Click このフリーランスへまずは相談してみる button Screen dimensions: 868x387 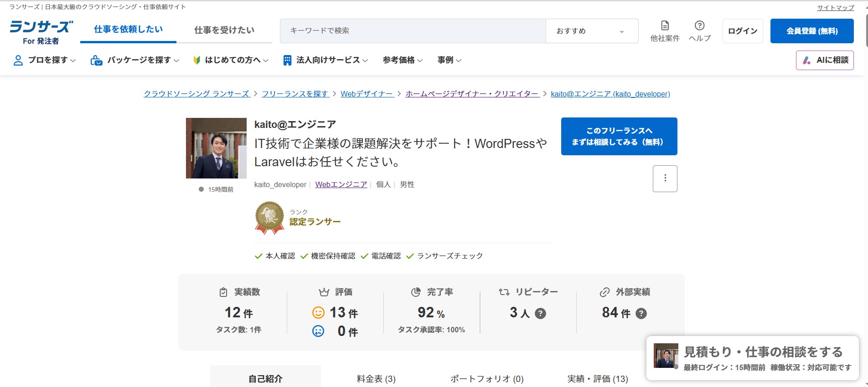619,136
